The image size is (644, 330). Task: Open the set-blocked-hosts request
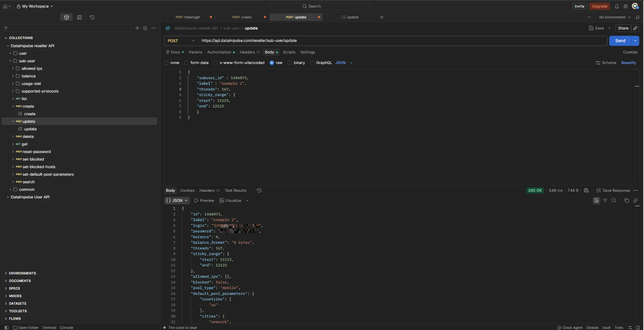tap(39, 167)
